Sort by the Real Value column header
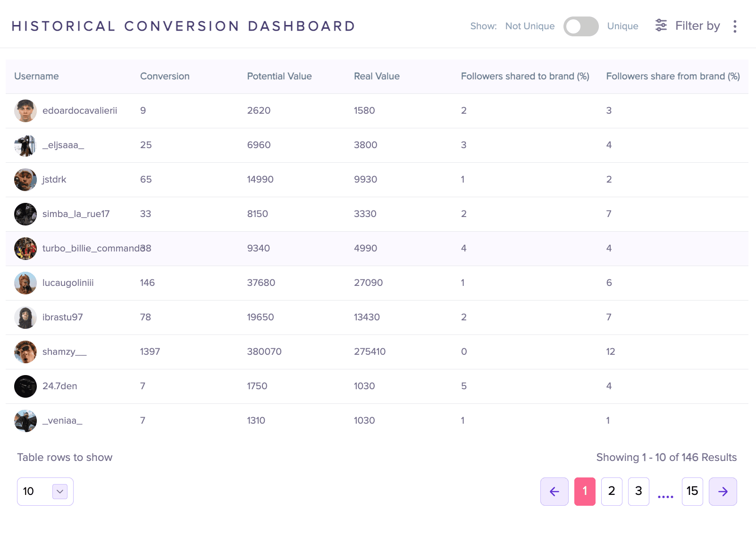 (377, 76)
